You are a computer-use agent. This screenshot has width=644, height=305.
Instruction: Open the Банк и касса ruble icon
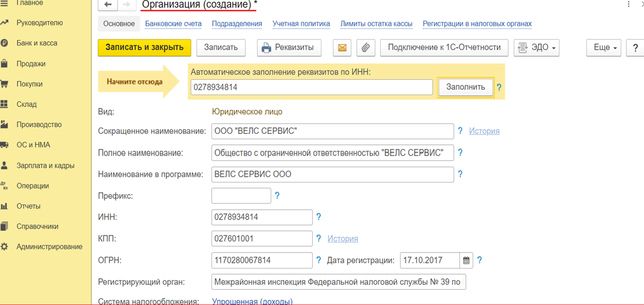coord(5,43)
